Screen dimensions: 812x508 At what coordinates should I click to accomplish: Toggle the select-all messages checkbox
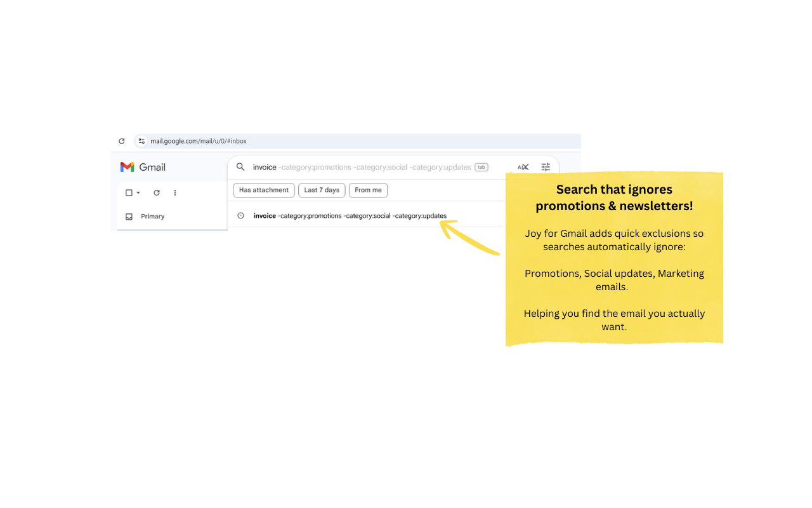(x=128, y=192)
